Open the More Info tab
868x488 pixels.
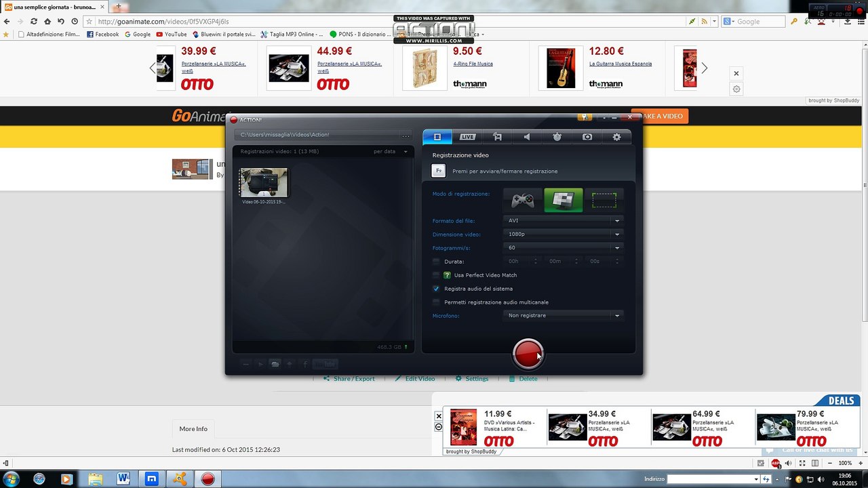(193, 428)
